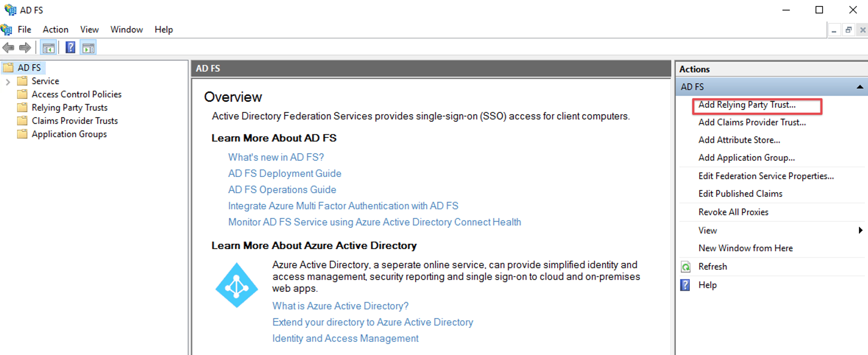
Task: Close the inner MDI child window
Action: tap(862, 30)
